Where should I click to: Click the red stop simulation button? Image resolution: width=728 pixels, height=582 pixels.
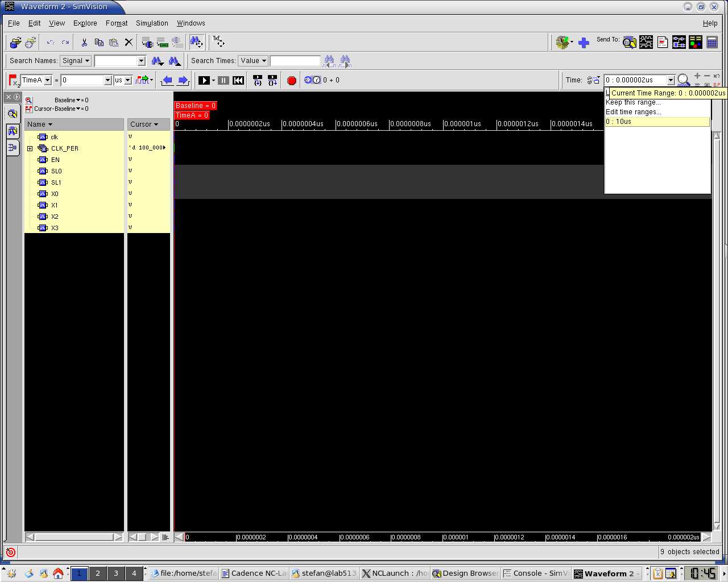pos(292,81)
